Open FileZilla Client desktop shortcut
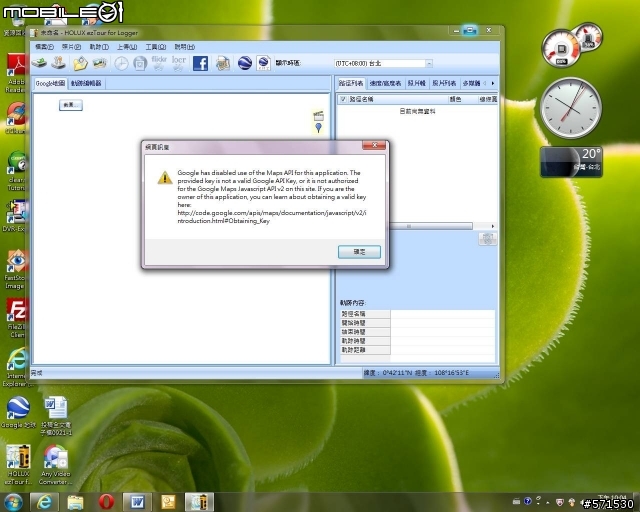The height and width of the screenshot is (512, 640). 16,318
